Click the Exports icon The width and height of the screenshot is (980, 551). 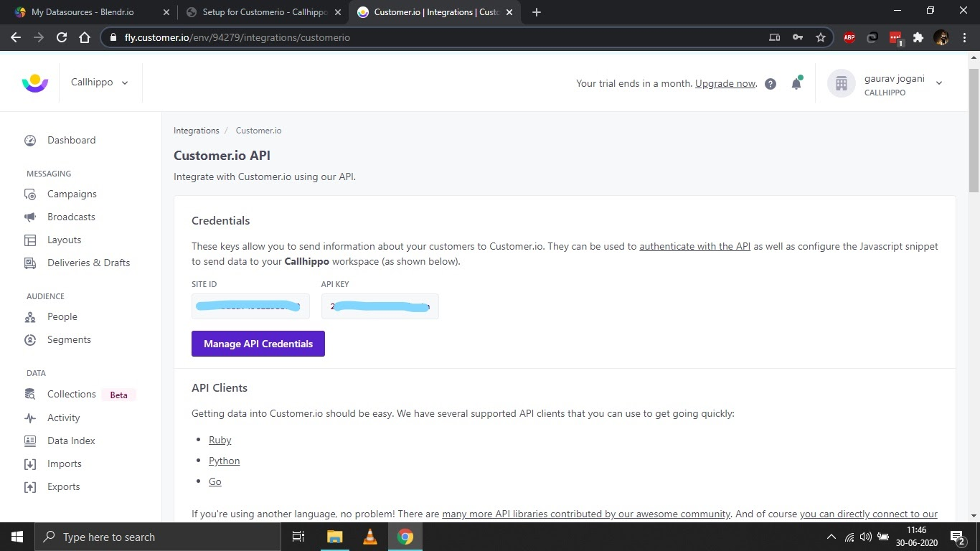[30, 487]
